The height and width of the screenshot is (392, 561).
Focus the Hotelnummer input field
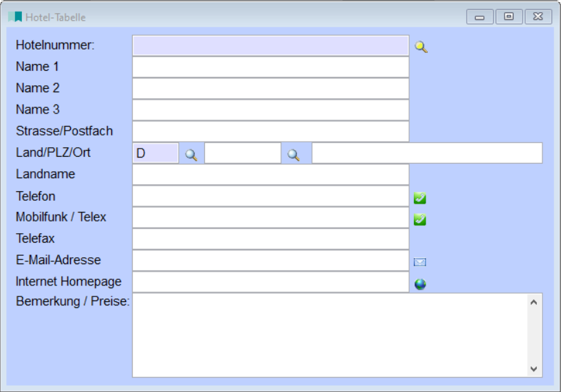[270, 45]
